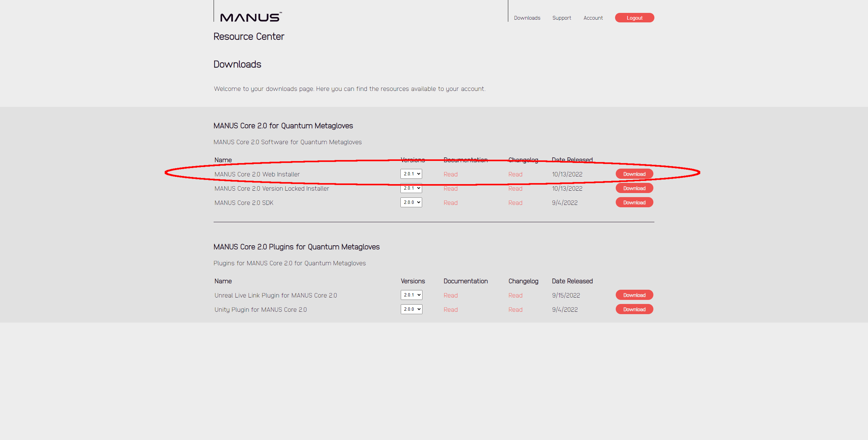Click MANUS Core 2.0 Software description text
Viewport: 868px width, 440px height.
pos(288,142)
